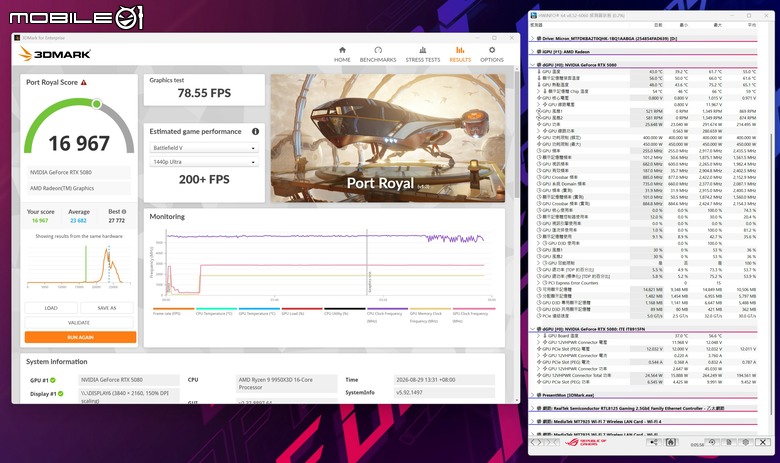Toggle the GPU Memory Clock legend swatch
Screen dimensions: 780x463
[x=430, y=309]
